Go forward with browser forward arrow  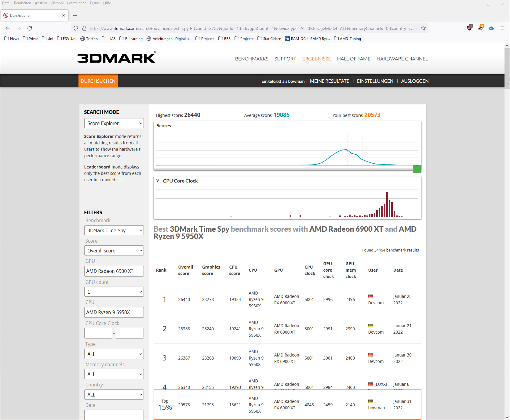pos(19,28)
